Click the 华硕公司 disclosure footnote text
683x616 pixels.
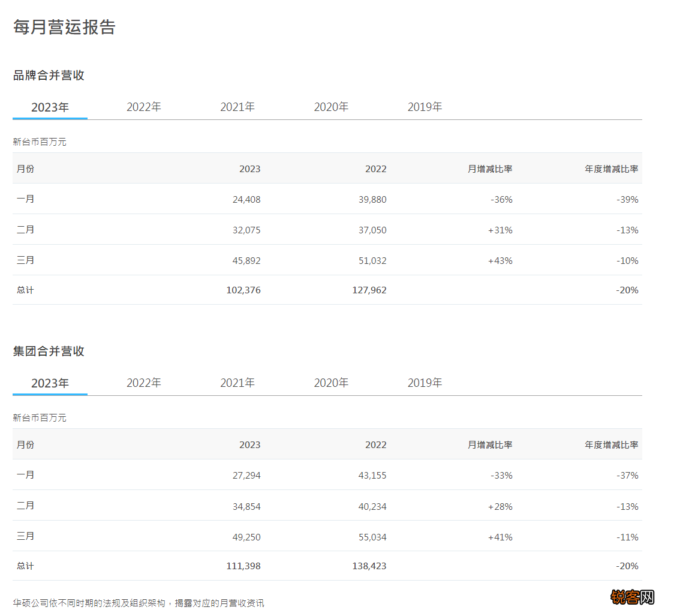[139, 603]
